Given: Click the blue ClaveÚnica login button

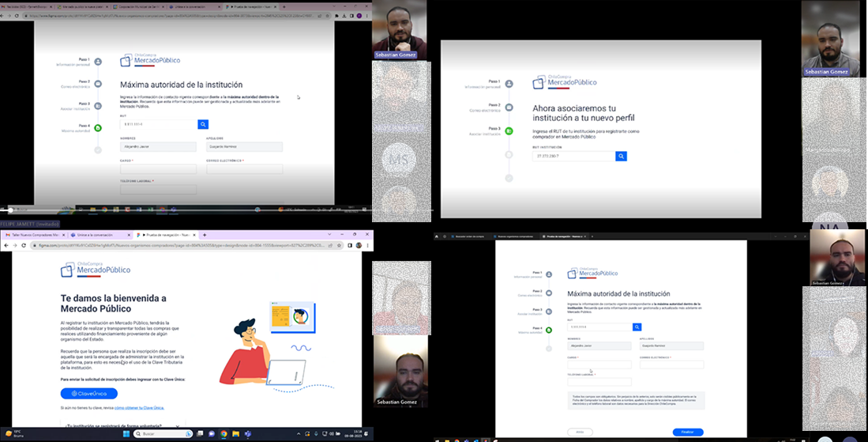Looking at the screenshot, I should (88, 394).
